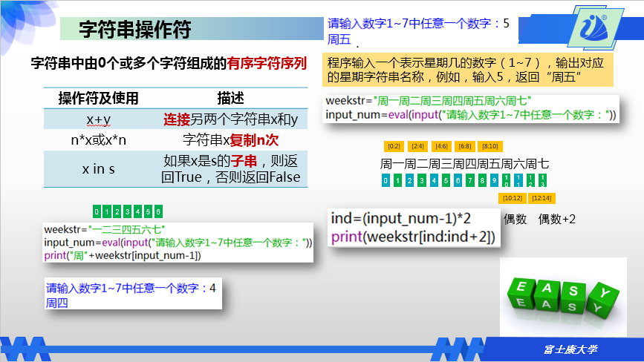Select the red text 有序字符序列
Viewport: 644px width, 362px height.
(x=267, y=63)
